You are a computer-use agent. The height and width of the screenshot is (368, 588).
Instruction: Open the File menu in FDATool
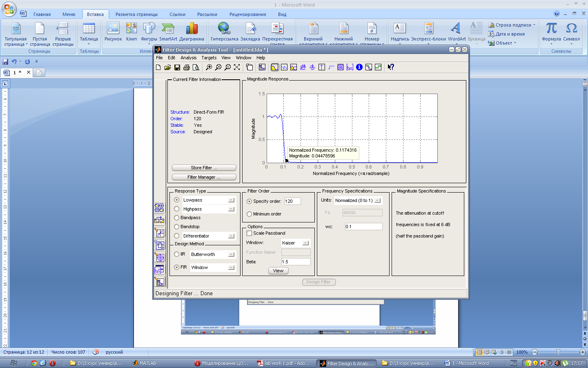[x=159, y=58]
